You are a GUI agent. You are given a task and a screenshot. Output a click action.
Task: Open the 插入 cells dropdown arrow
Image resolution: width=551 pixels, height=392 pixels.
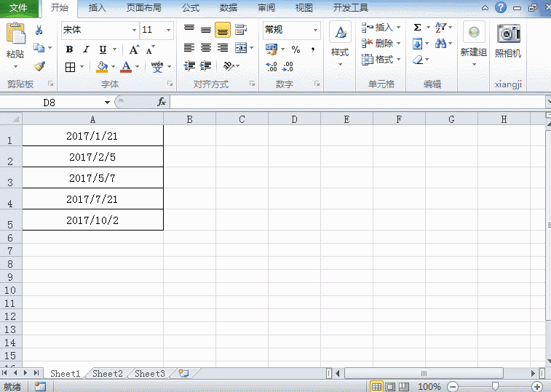(398, 27)
